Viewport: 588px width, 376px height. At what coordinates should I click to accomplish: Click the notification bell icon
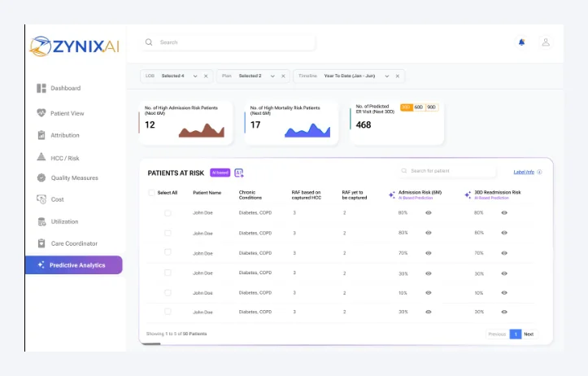[521, 42]
